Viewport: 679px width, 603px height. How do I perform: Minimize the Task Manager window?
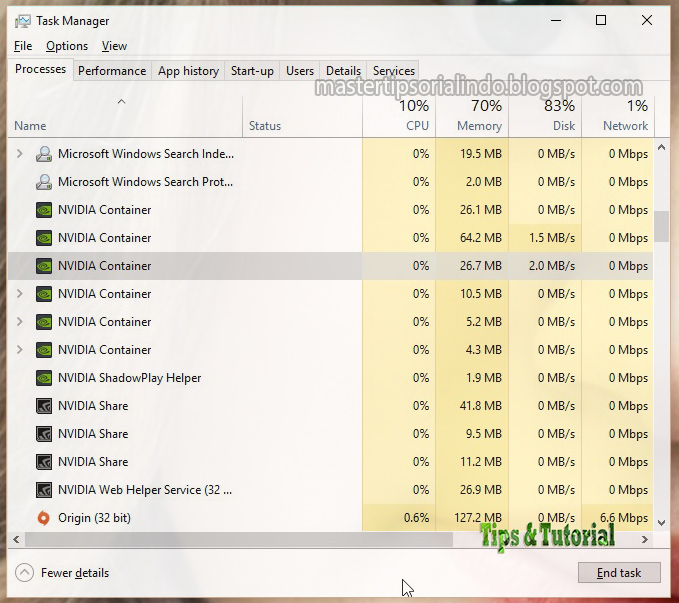pos(556,20)
